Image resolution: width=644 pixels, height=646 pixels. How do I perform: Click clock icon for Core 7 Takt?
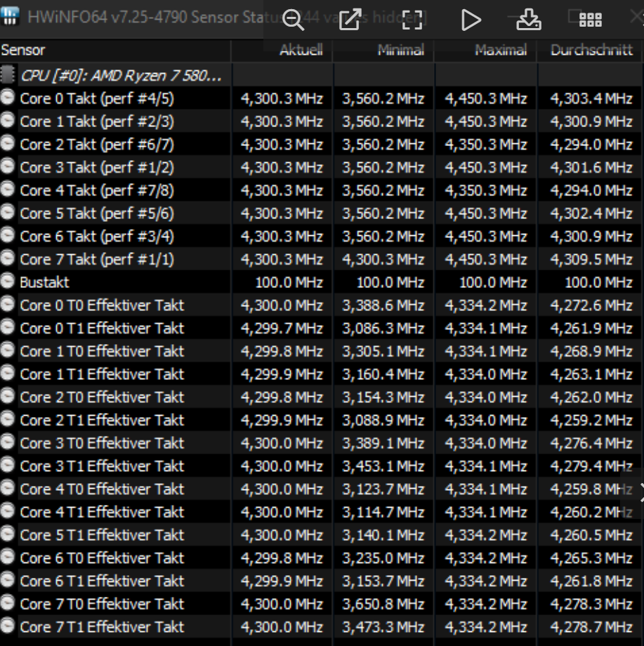click(8, 258)
